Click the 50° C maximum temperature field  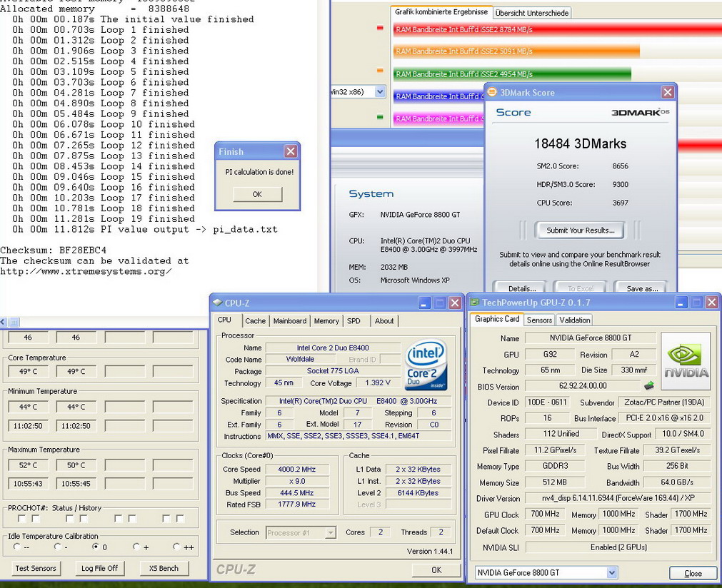76,465
